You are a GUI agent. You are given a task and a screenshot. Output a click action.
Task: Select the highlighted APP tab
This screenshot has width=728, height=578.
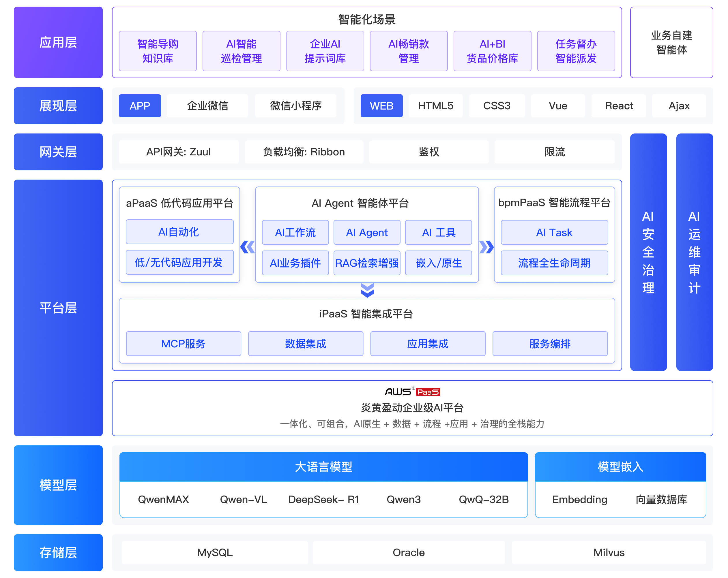[x=140, y=106]
